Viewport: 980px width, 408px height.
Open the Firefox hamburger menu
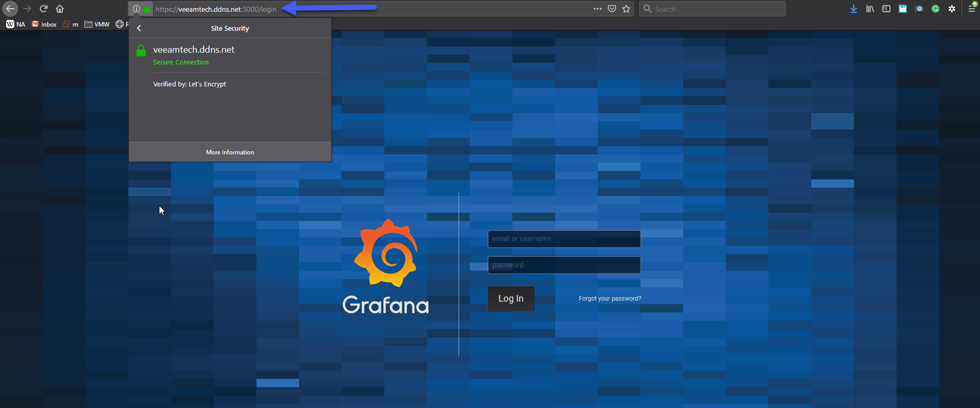click(972, 9)
